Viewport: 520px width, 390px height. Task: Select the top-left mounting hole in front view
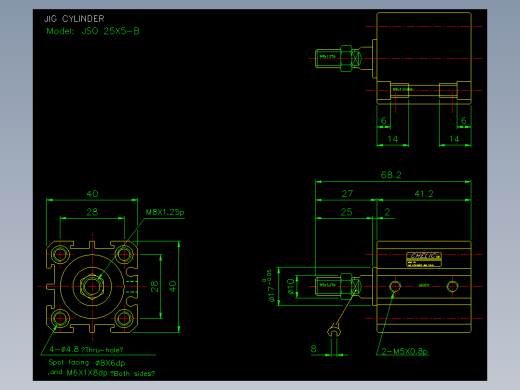[60, 255]
